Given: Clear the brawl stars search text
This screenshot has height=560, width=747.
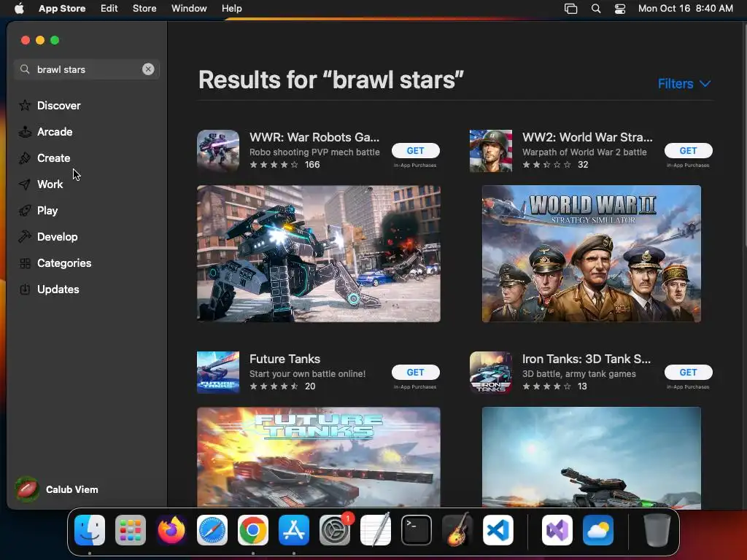Looking at the screenshot, I should pyautogui.click(x=148, y=69).
